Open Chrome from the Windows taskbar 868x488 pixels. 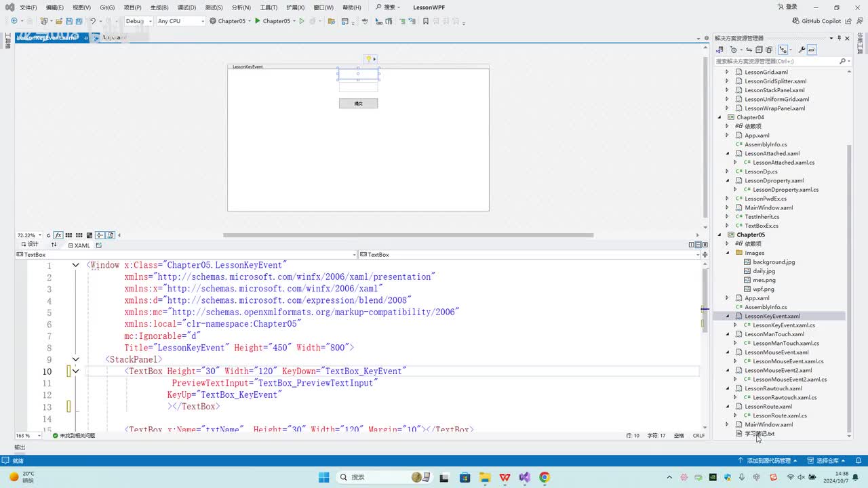[x=545, y=477]
